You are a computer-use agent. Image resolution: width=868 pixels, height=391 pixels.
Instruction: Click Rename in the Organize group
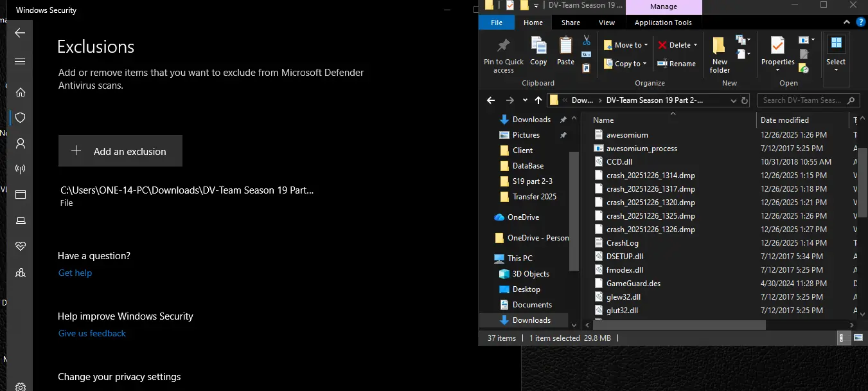pyautogui.click(x=676, y=64)
